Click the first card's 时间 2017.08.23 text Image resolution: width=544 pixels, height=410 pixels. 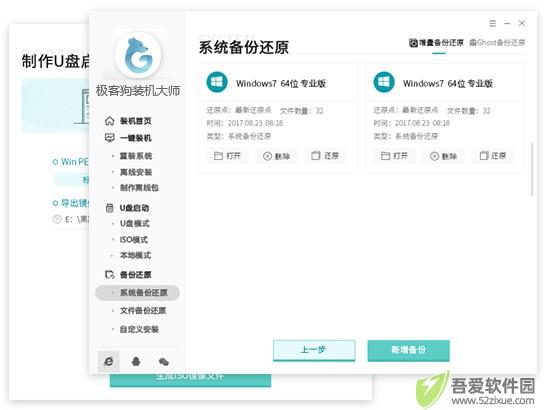245,123
